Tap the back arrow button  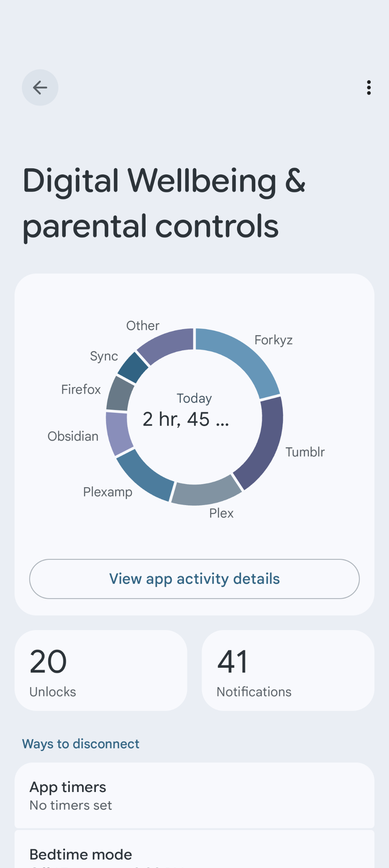40,87
